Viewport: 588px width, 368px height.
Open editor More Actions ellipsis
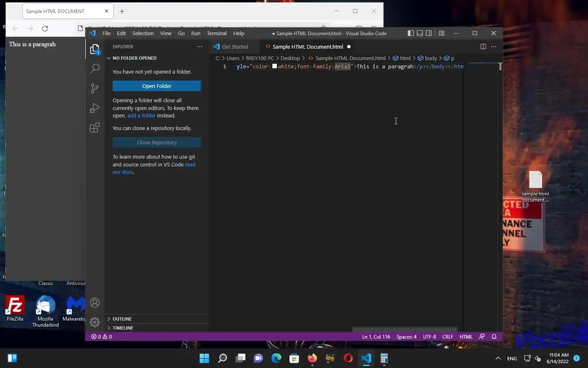coord(494,47)
